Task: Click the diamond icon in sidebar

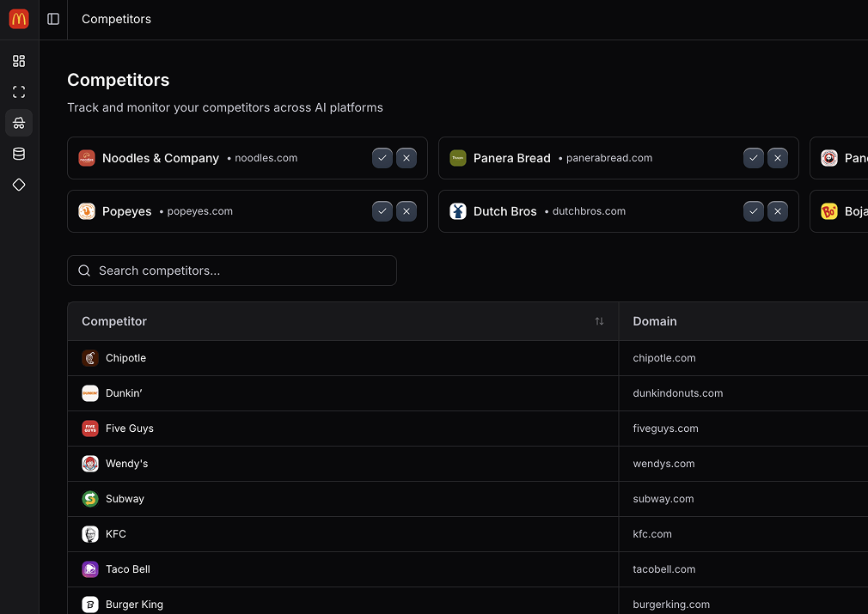Action: (19, 185)
